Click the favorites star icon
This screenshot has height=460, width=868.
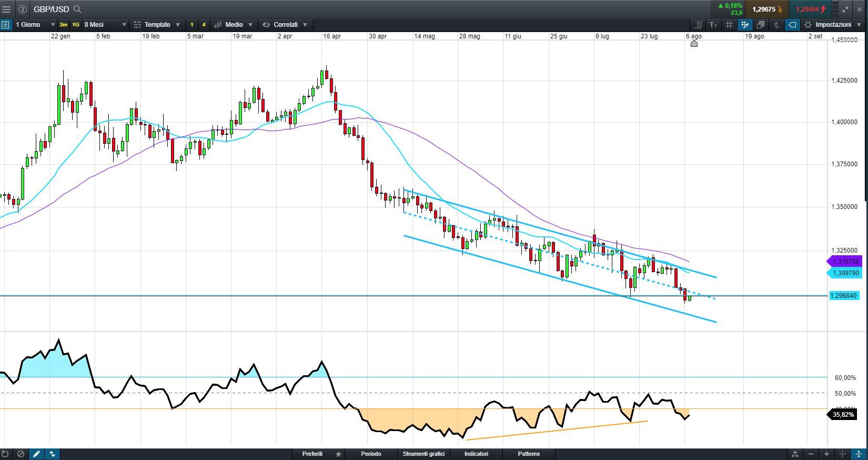click(x=338, y=454)
